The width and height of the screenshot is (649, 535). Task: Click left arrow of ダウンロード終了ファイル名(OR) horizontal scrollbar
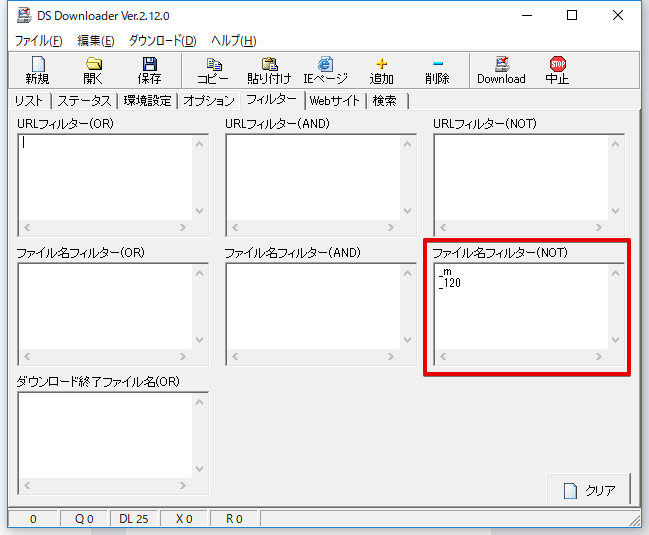[27, 485]
